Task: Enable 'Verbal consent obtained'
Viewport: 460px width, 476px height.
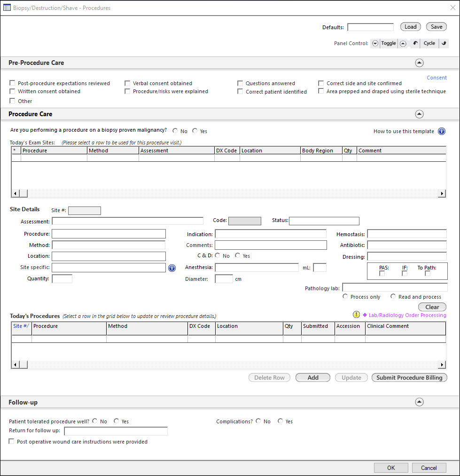Action: [127, 83]
